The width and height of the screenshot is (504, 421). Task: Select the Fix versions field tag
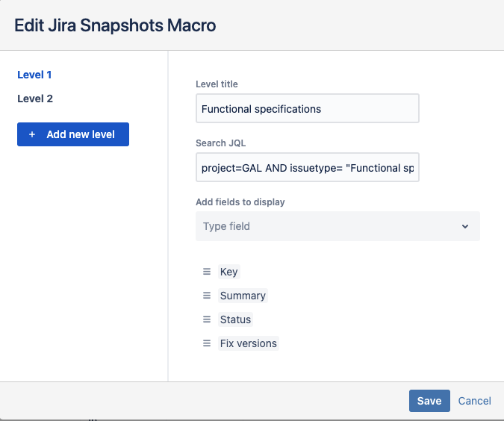[249, 343]
